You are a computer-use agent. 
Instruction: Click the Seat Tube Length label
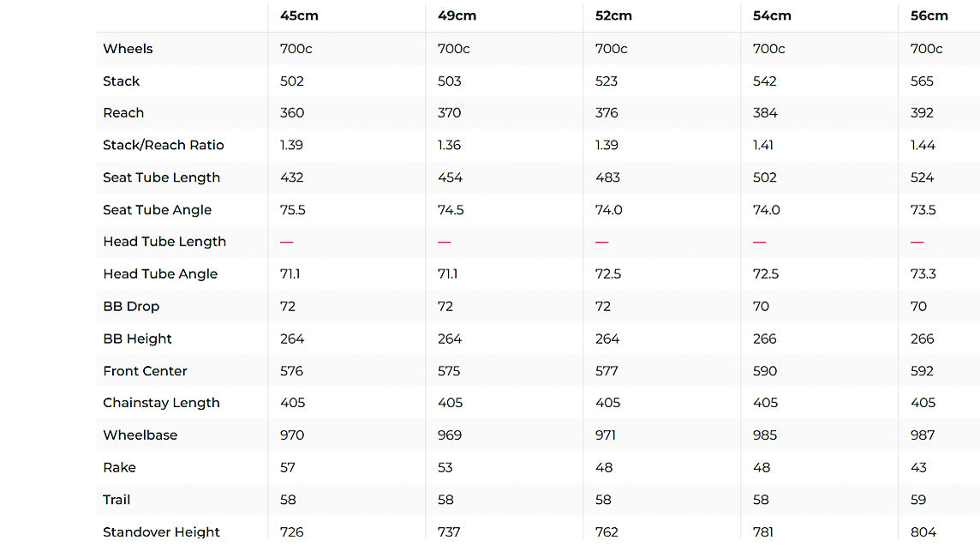click(161, 177)
